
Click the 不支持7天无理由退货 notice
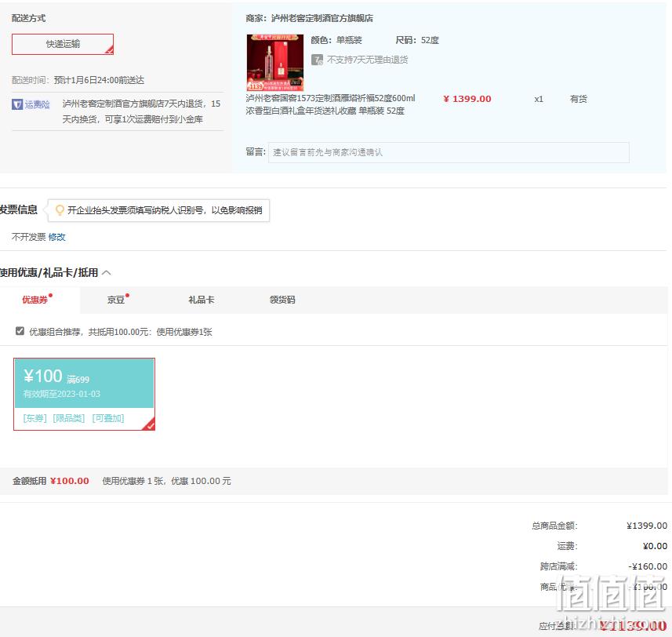367,60
